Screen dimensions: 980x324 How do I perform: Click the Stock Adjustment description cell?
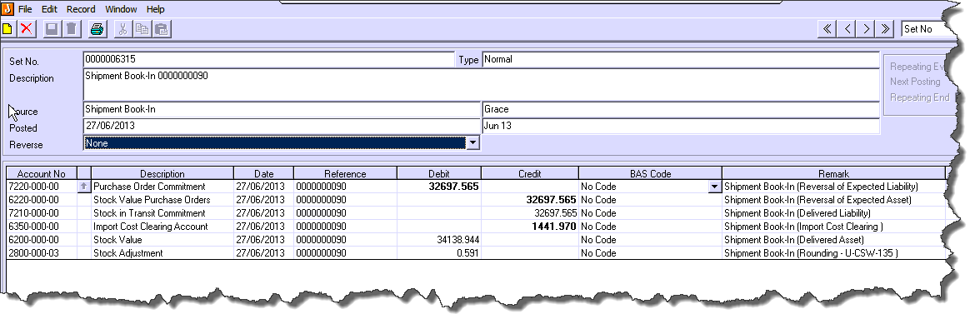pos(162,253)
